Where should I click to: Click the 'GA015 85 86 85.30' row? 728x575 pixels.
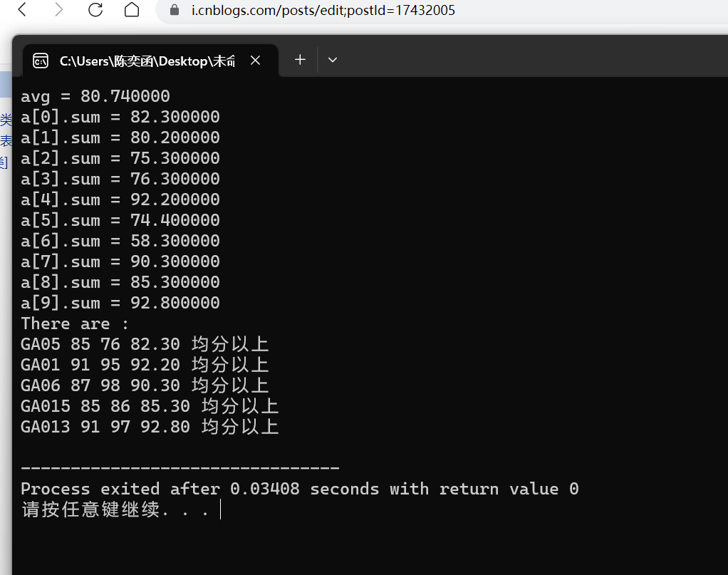(150, 406)
